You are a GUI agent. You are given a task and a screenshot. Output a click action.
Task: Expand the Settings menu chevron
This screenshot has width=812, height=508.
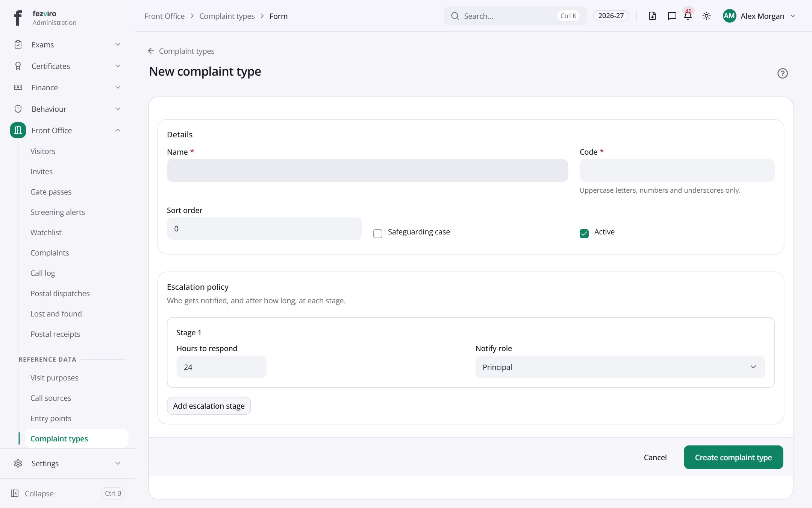coord(118,464)
